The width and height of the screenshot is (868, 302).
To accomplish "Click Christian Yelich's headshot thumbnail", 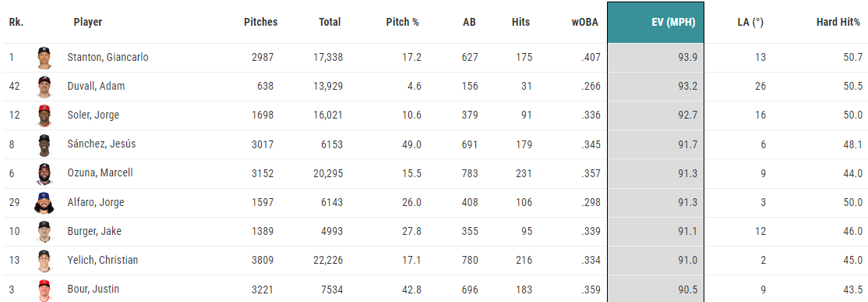I will (44, 261).
